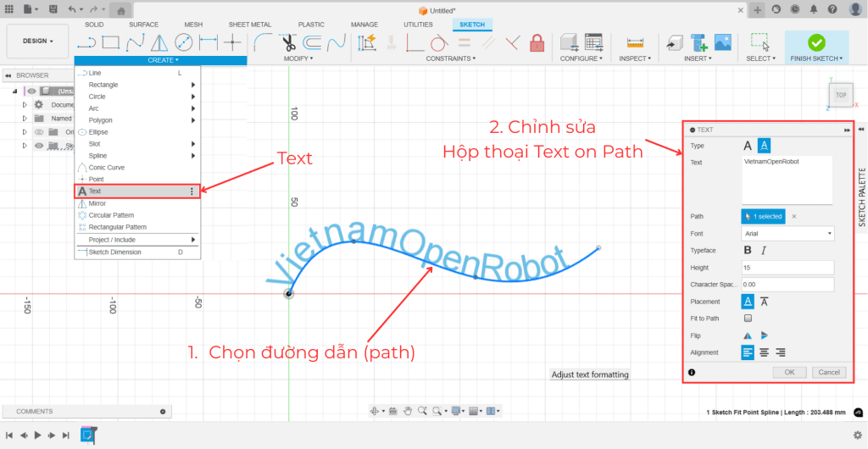Switch to the SHEET METAL tab
The image size is (868, 449).
[x=249, y=25]
